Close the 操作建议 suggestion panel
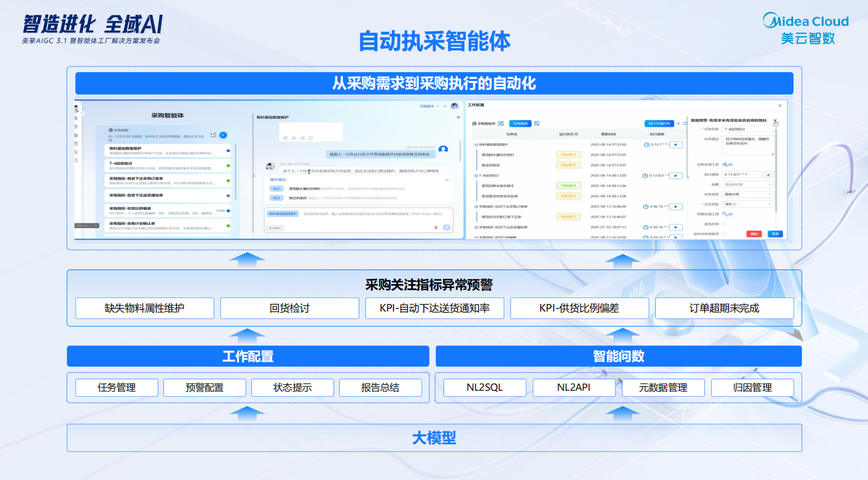The height and width of the screenshot is (480, 868). (446, 180)
